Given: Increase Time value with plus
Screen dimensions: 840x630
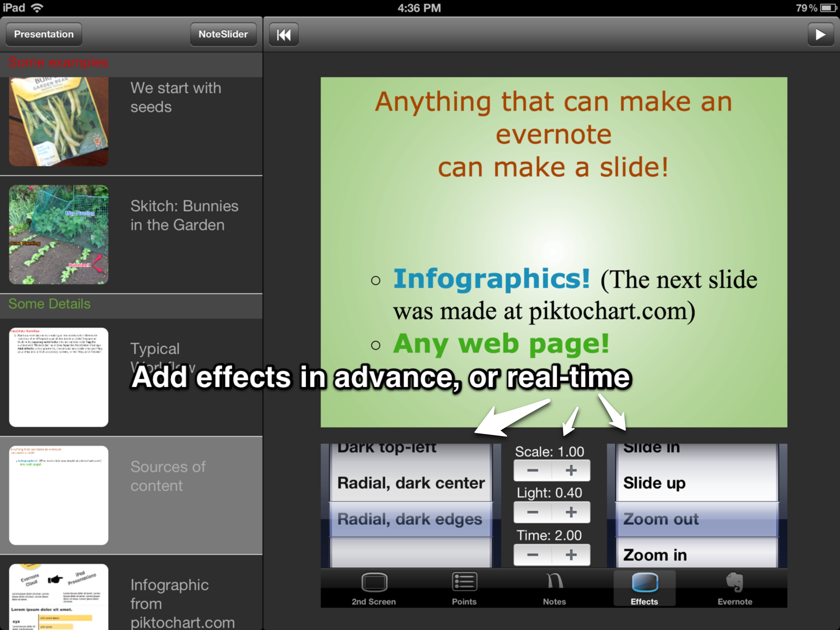Looking at the screenshot, I should point(571,555).
